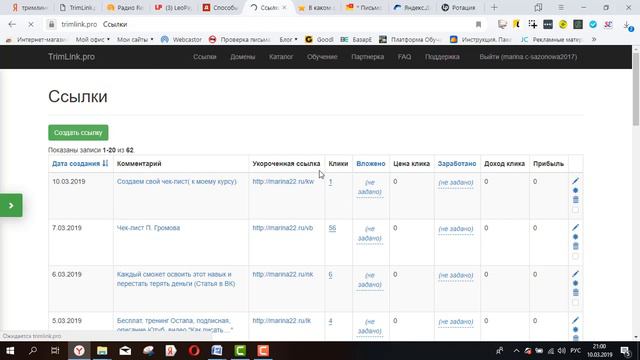This screenshot has width=640, height=360.
Task: Click the green 'Создать ссылку' button
Action: 78,133
